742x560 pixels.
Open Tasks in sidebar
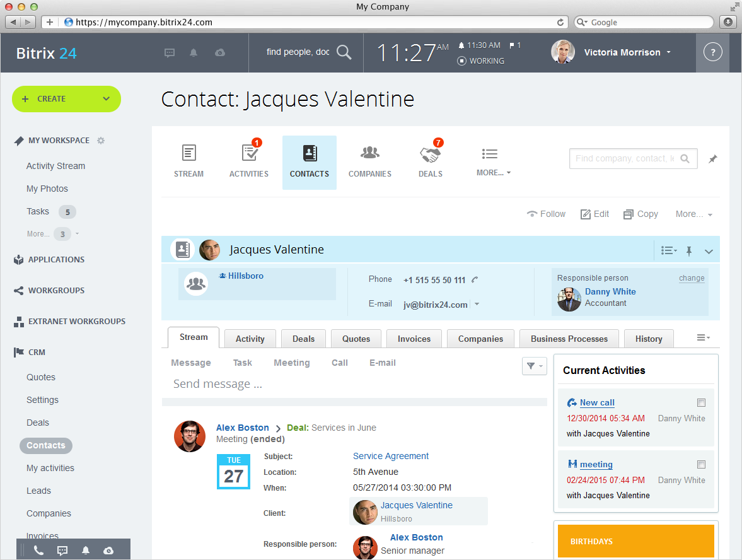click(x=38, y=212)
